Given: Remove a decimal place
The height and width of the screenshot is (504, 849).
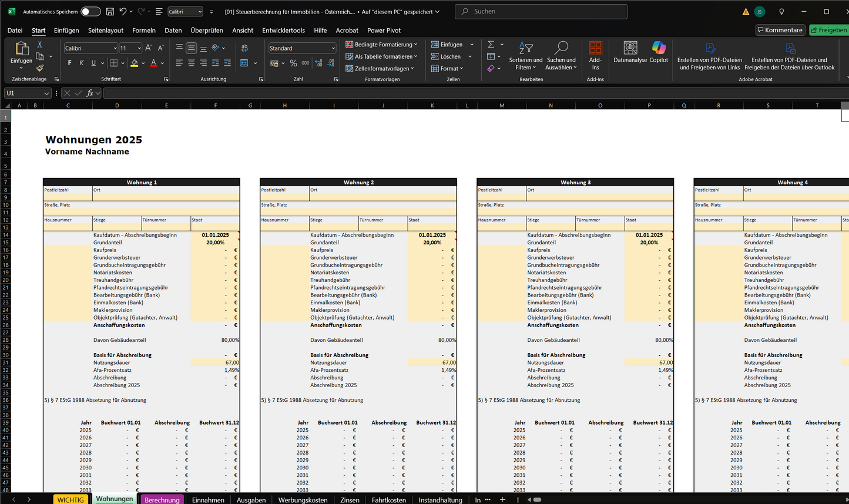Looking at the screenshot, I should 331,63.
